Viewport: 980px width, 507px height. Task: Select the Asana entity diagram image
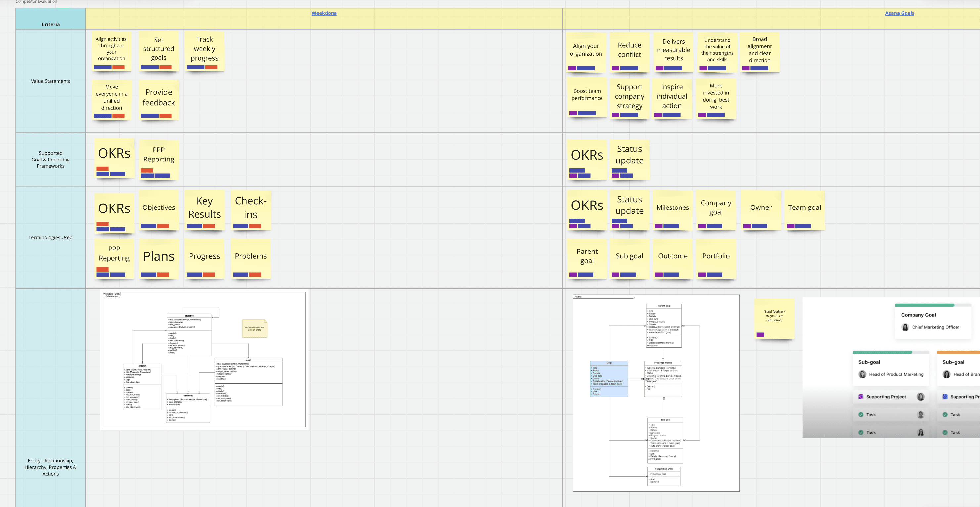coord(656,393)
